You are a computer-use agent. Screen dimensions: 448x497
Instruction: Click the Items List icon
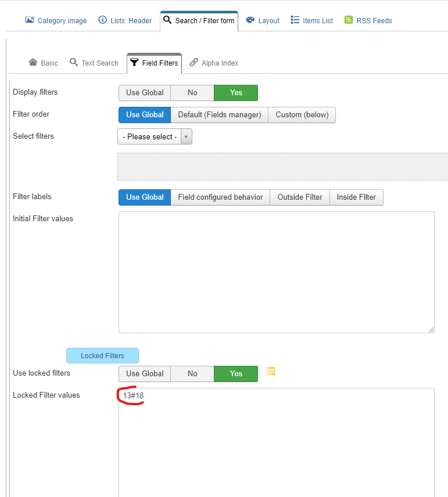tap(295, 20)
